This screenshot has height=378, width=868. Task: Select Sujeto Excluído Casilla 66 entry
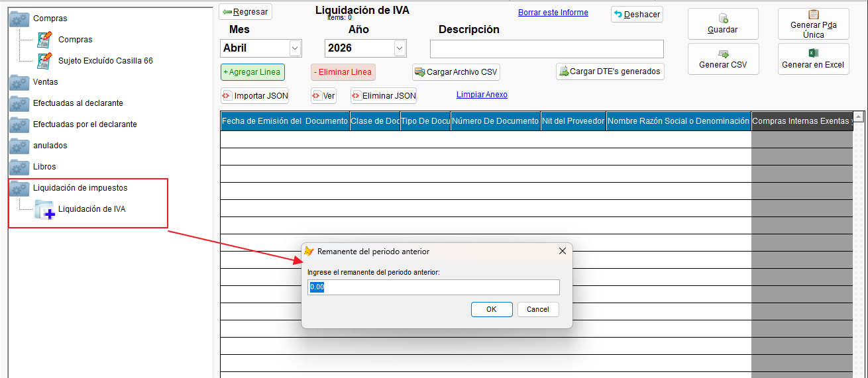tap(105, 61)
